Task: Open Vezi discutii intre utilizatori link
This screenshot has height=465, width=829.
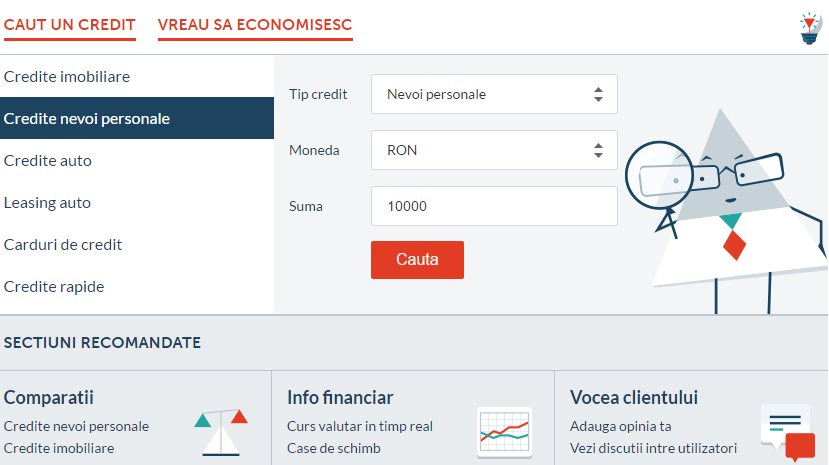Action: [x=653, y=448]
